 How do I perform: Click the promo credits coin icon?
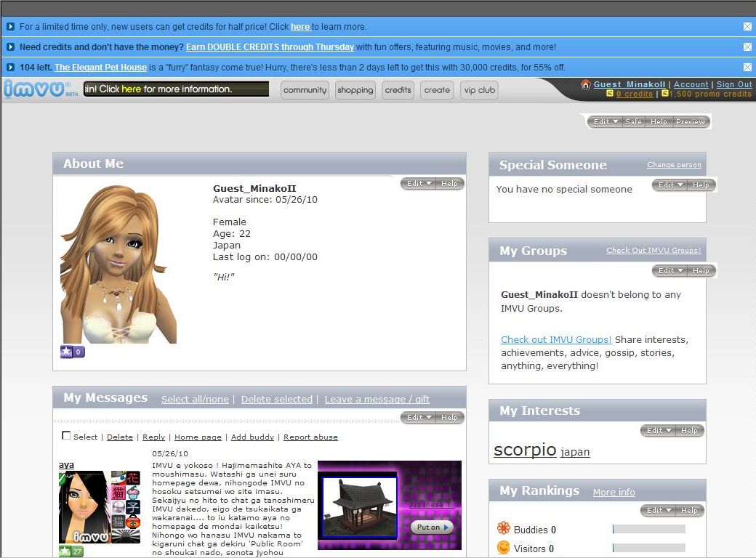point(665,94)
